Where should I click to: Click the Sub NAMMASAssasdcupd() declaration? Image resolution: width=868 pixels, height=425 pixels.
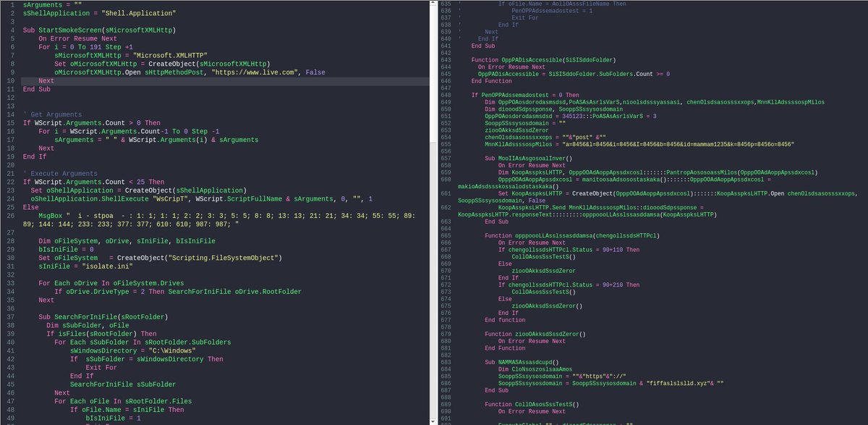(521, 361)
